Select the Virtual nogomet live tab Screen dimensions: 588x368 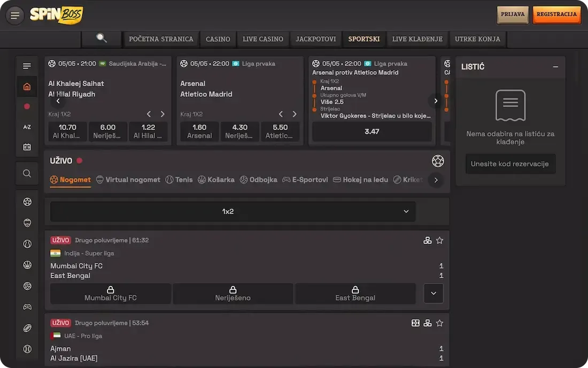128,180
